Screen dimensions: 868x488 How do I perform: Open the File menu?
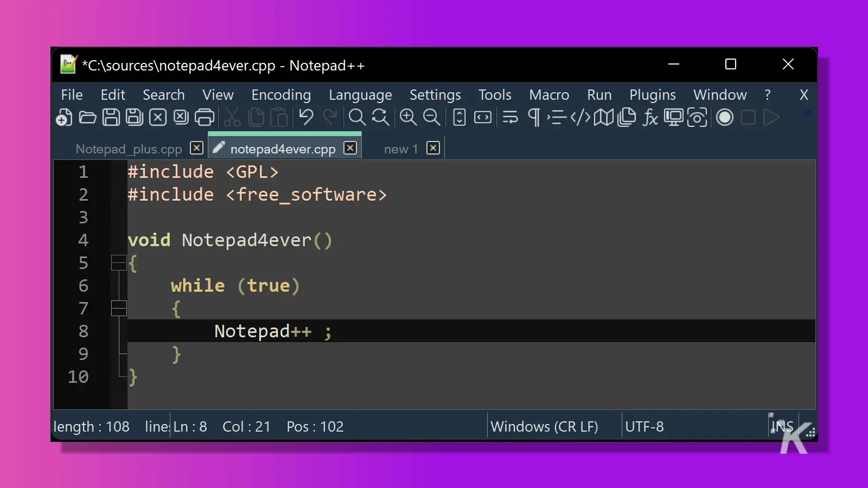coord(72,95)
